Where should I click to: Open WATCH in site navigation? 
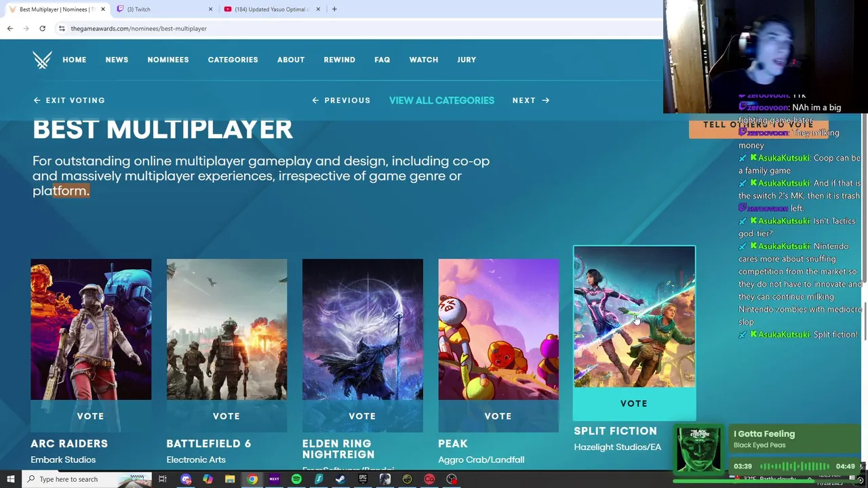[424, 60]
